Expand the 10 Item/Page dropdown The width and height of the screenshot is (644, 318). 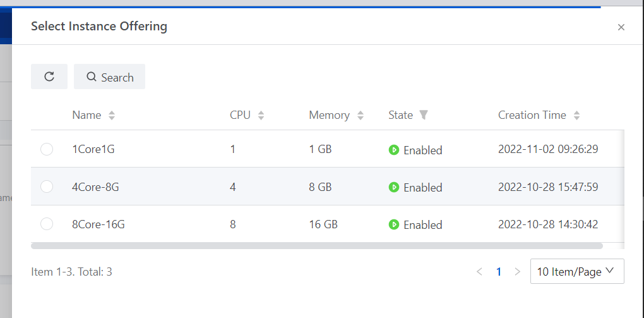[577, 271]
